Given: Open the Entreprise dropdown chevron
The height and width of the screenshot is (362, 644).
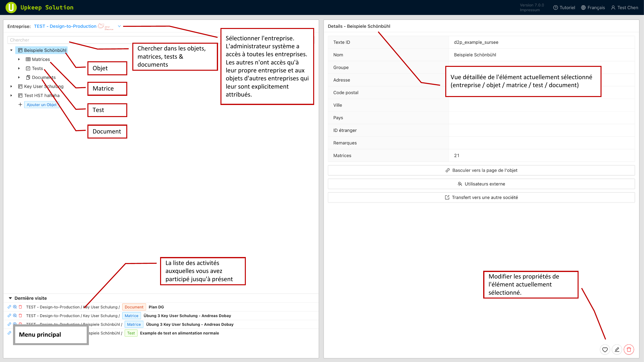Looking at the screenshot, I should point(119,26).
